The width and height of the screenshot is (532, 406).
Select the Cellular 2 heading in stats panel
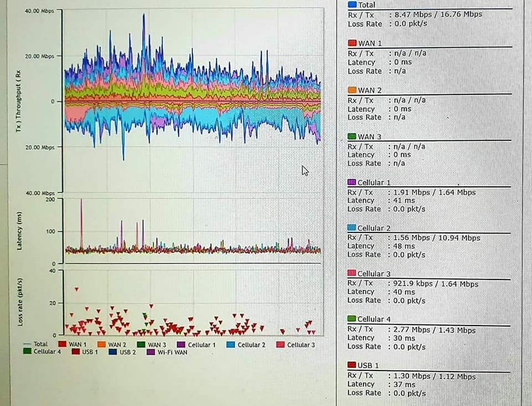pos(374,228)
